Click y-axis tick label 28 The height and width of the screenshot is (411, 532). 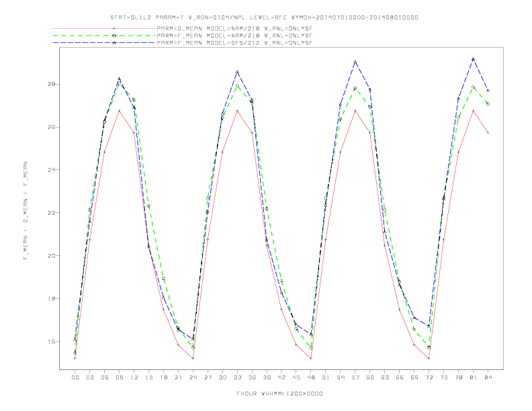51,84
